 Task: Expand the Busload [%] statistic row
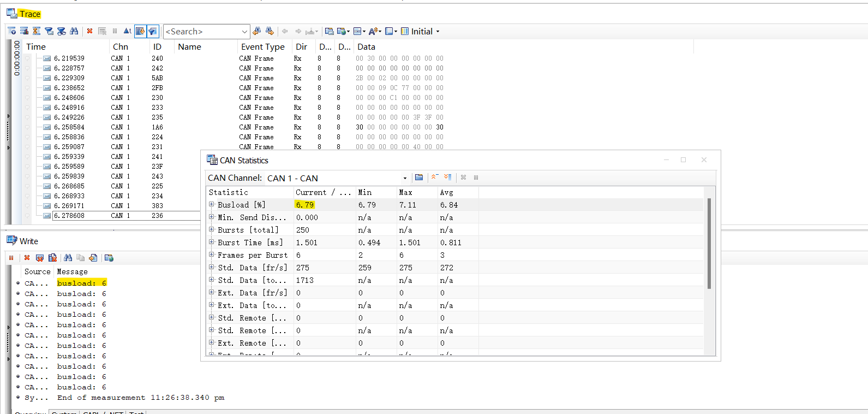212,204
